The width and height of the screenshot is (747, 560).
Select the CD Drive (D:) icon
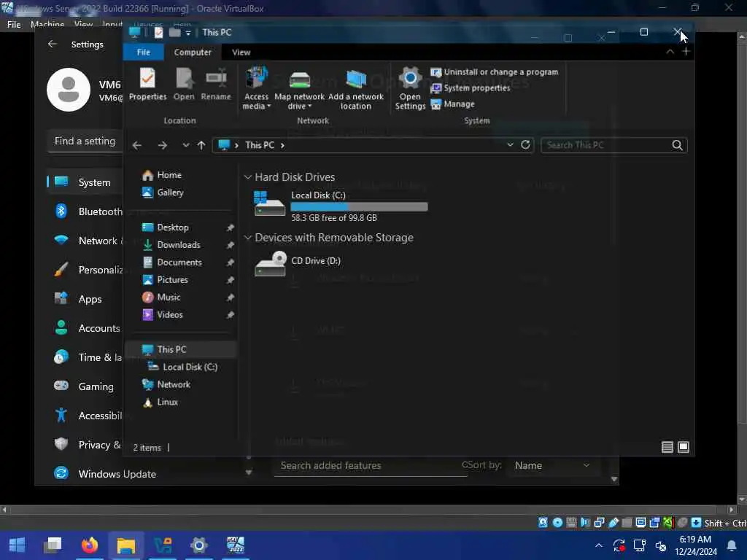click(270, 264)
